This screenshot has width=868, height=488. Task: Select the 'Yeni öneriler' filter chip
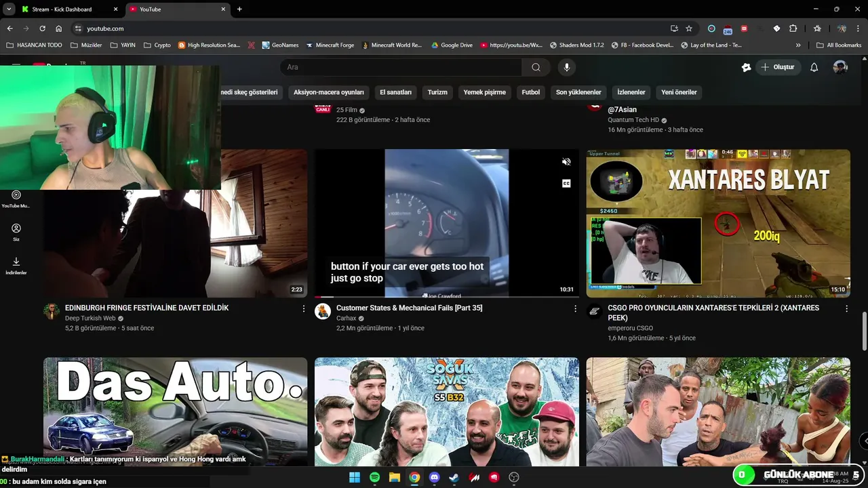679,92
